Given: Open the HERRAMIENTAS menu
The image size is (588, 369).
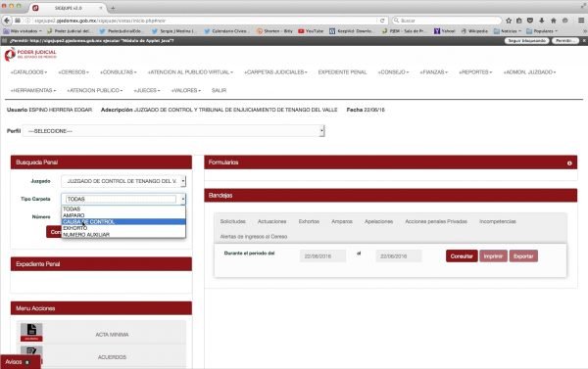Looking at the screenshot, I should tap(33, 90).
